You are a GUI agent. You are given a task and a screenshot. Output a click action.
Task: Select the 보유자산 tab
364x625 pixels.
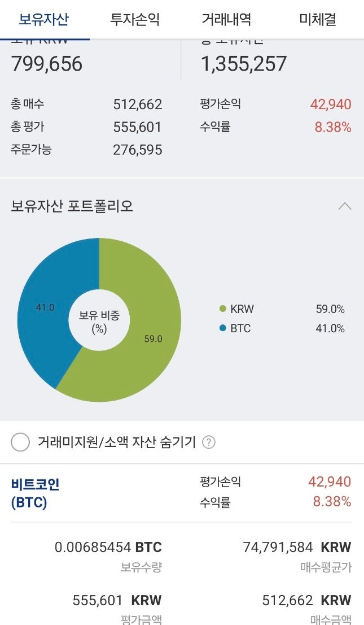pyautogui.click(x=44, y=20)
